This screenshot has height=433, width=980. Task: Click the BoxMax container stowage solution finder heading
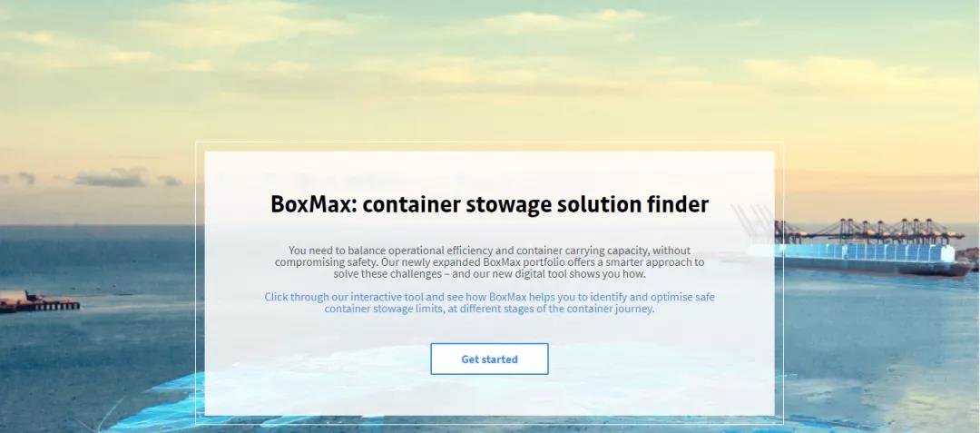(489, 204)
